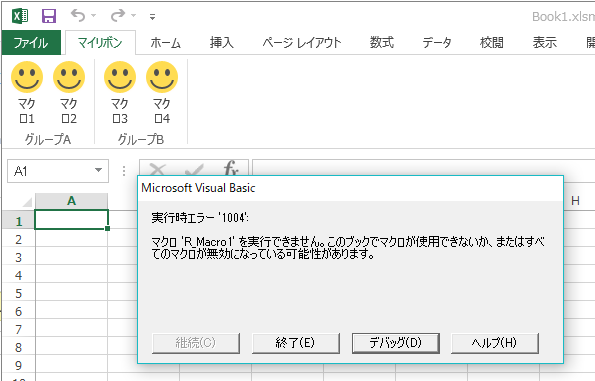Select row 2 header
Screen dimensions: 595x381
[x=18, y=239]
